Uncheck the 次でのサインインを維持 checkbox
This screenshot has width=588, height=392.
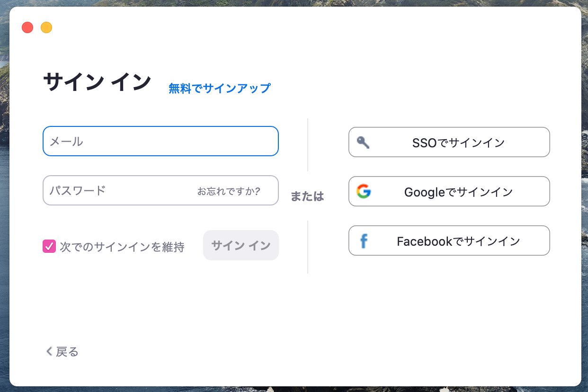pos(49,246)
